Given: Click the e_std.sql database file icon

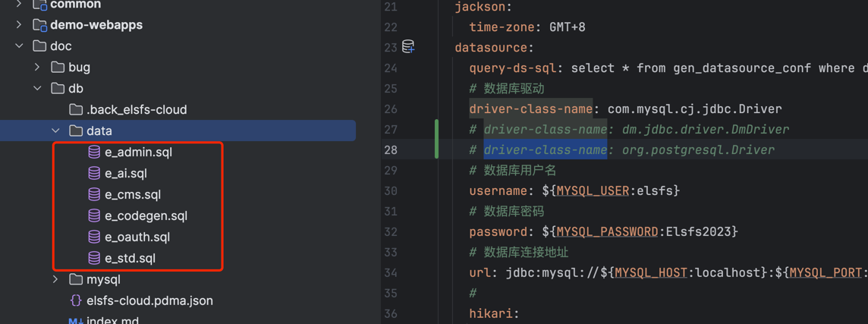Looking at the screenshot, I should click(94, 258).
